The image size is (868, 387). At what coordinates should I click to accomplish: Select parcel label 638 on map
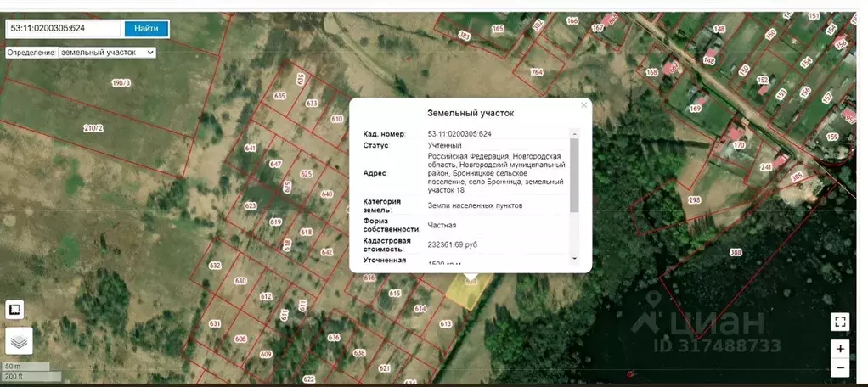tap(359, 353)
